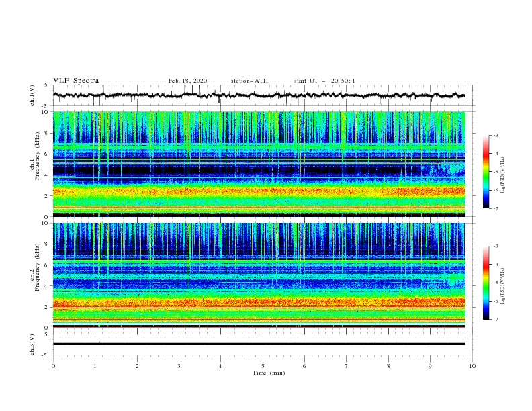Click the "-5" voltage tick of ch.3(V) axis
The height and width of the screenshot is (411, 532).
tap(45, 355)
